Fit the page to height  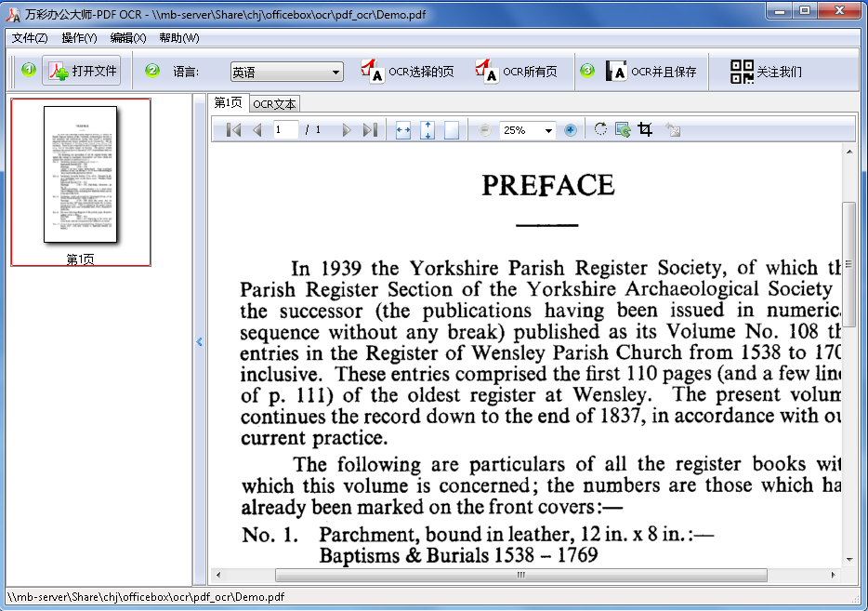pyautogui.click(x=427, y=130)
